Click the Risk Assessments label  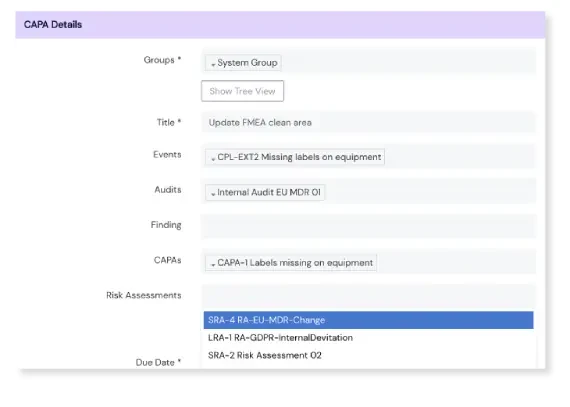pos(144,295)
